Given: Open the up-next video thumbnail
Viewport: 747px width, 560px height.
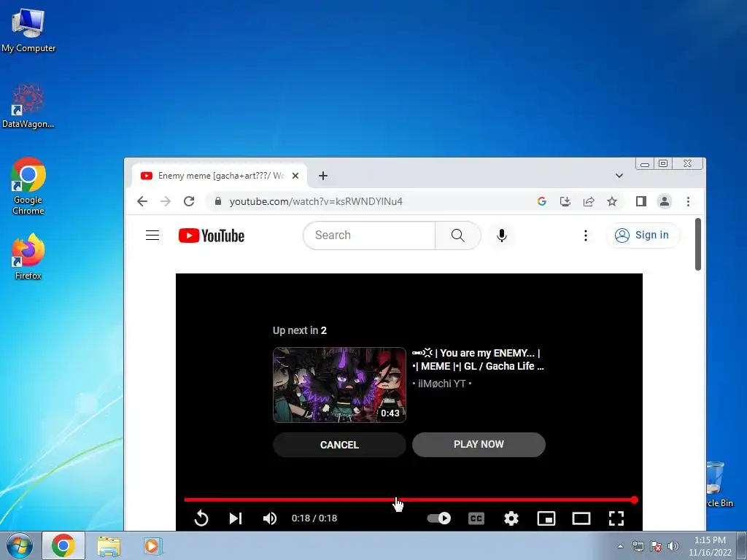Looking at the screenshot, I should [x=339, y=385].
